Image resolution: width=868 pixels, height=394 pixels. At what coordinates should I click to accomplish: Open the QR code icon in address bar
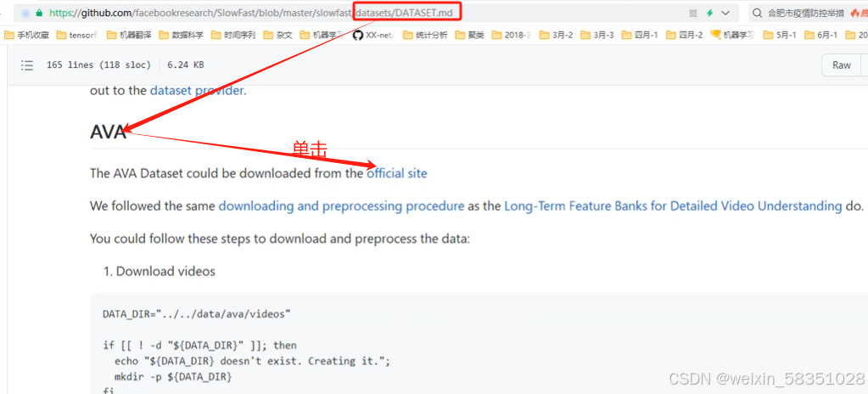[x=693, y=13]
